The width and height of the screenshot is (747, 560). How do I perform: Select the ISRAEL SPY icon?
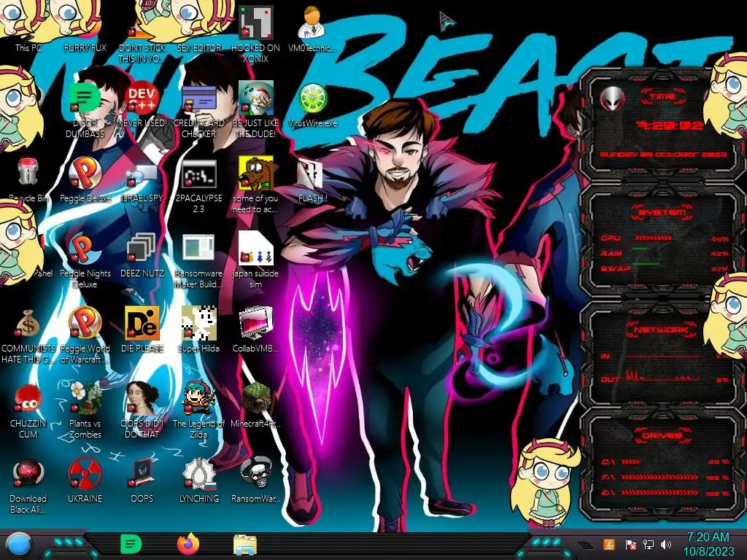[142, 175]
